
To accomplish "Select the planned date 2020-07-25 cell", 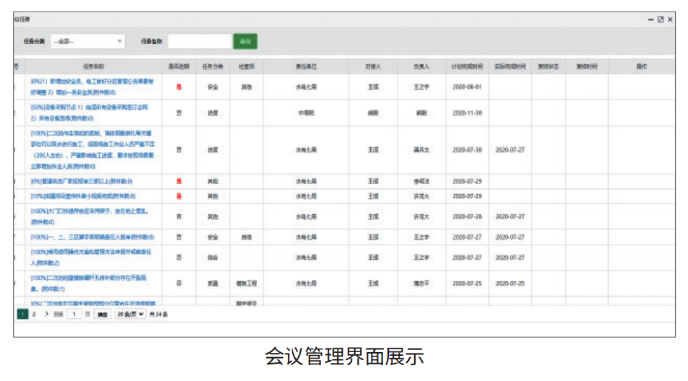I will (467, 284).
